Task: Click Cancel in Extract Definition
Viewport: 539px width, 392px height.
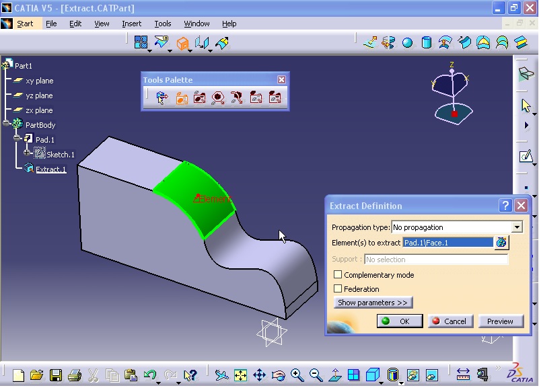Action: click(451, 321)
